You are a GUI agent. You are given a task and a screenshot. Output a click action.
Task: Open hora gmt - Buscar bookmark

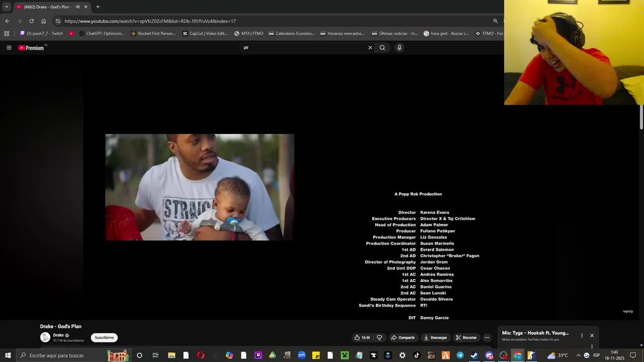point(446,34)
